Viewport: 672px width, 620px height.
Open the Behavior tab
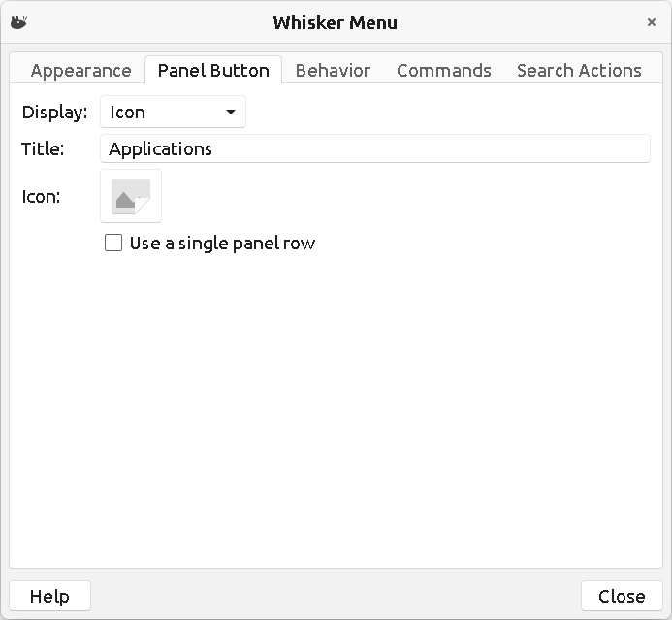coord(333,70)
